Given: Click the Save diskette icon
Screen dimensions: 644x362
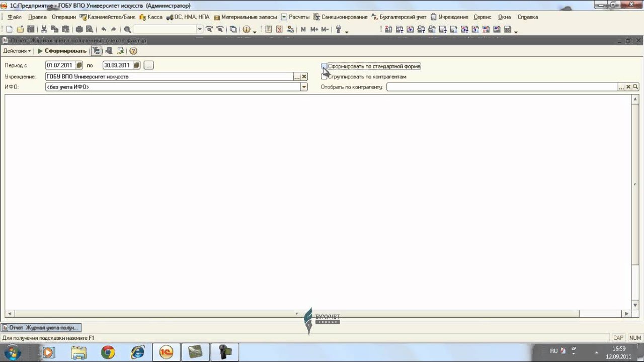Looking at the screenshot, I should point(31,30).
